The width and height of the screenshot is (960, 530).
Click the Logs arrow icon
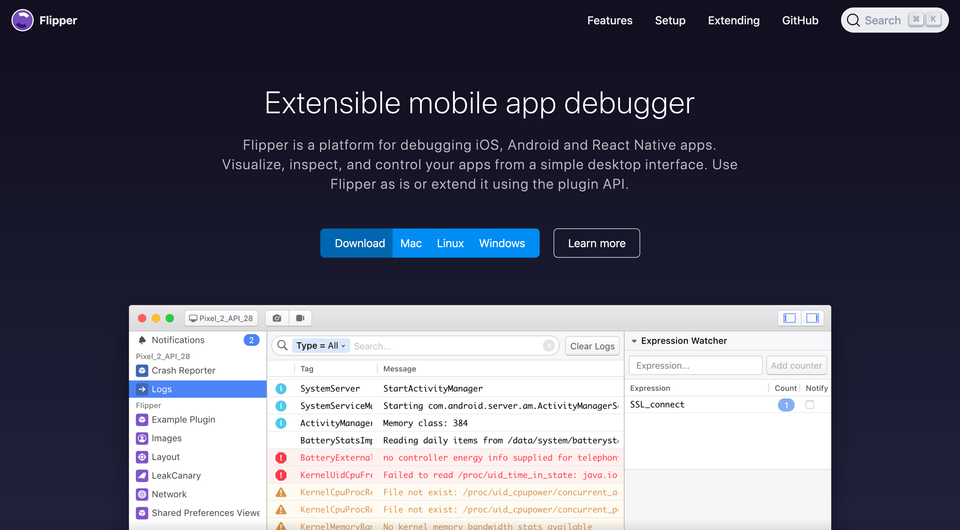(142, 389)
